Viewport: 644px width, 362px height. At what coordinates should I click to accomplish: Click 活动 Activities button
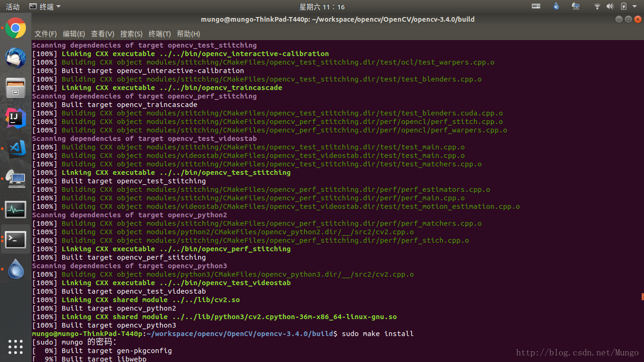pos(13,7)
